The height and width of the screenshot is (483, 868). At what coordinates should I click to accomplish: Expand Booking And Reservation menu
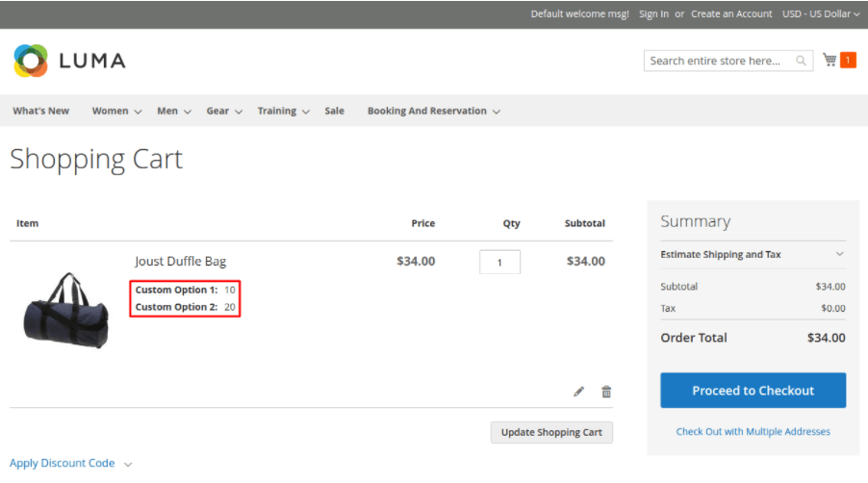(433, 111)
